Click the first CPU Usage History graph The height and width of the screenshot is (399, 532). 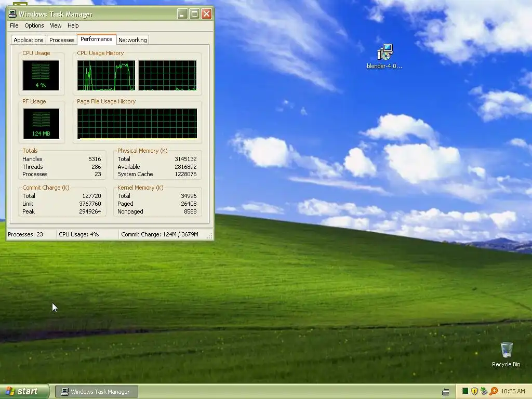point(106,75)
